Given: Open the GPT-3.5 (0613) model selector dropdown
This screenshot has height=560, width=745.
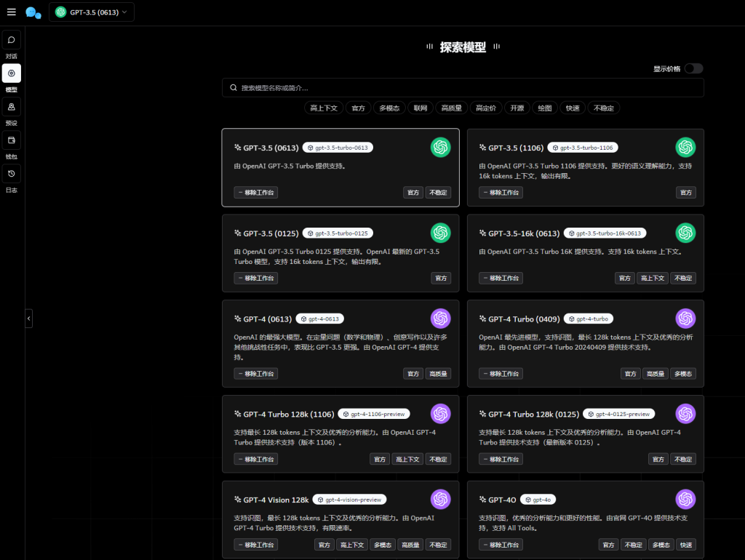Looking at the screenshot, I should click(x=91, y=12).
